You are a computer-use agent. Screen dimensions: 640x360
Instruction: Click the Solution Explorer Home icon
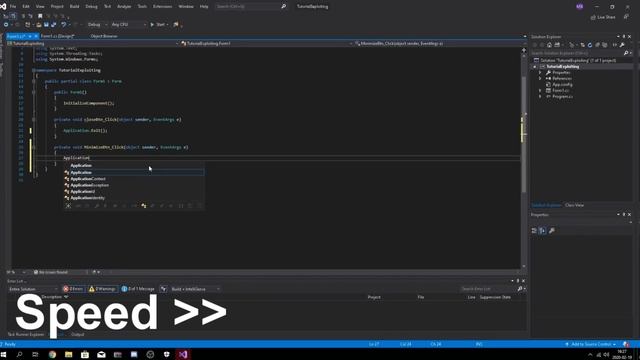(549, 45)
